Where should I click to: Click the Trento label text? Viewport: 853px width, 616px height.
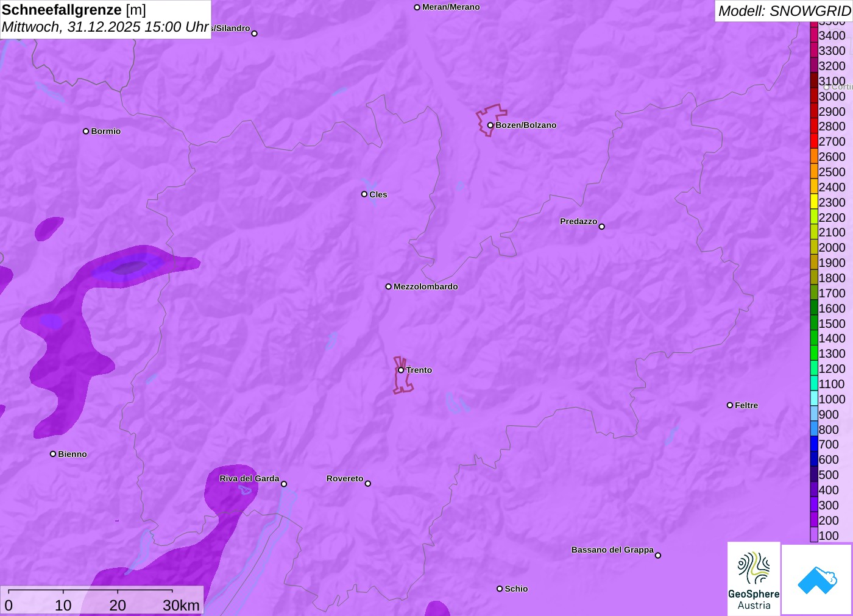click(419, 370)
